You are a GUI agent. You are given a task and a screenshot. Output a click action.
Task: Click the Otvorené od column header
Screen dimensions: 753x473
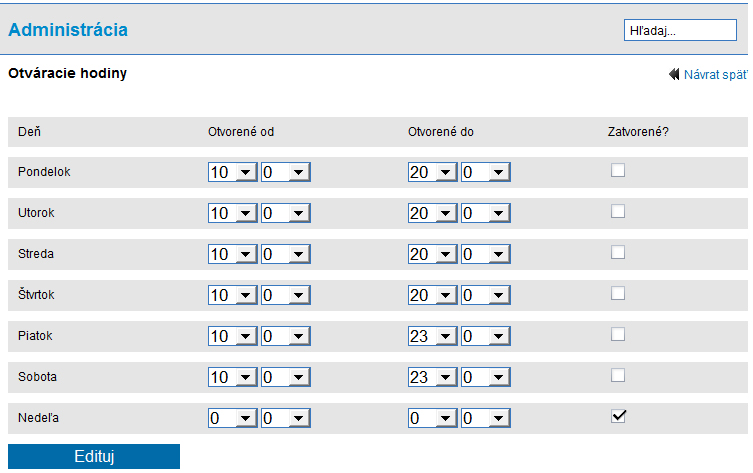coord(241,132)
